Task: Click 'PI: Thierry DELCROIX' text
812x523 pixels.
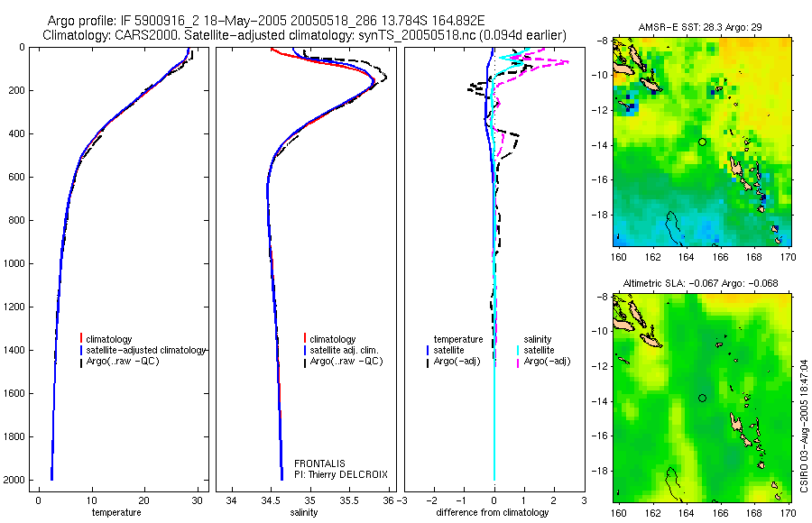Action: click(341, 474)
